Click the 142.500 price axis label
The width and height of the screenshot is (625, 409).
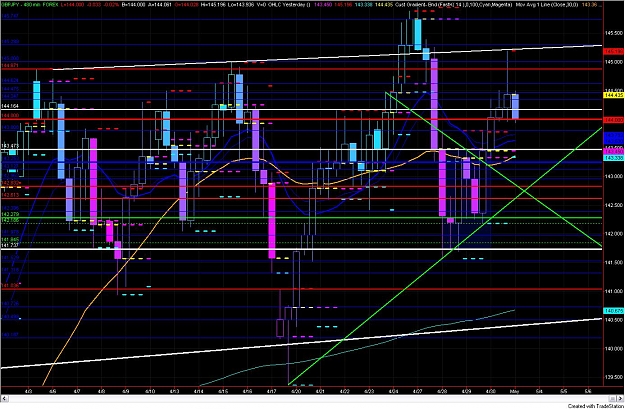[614, 205]
